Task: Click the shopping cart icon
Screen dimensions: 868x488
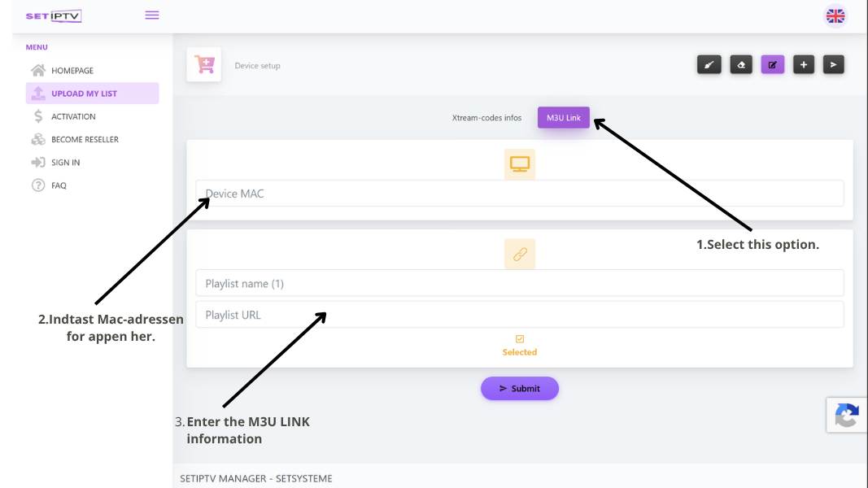Action: point(204,65)
